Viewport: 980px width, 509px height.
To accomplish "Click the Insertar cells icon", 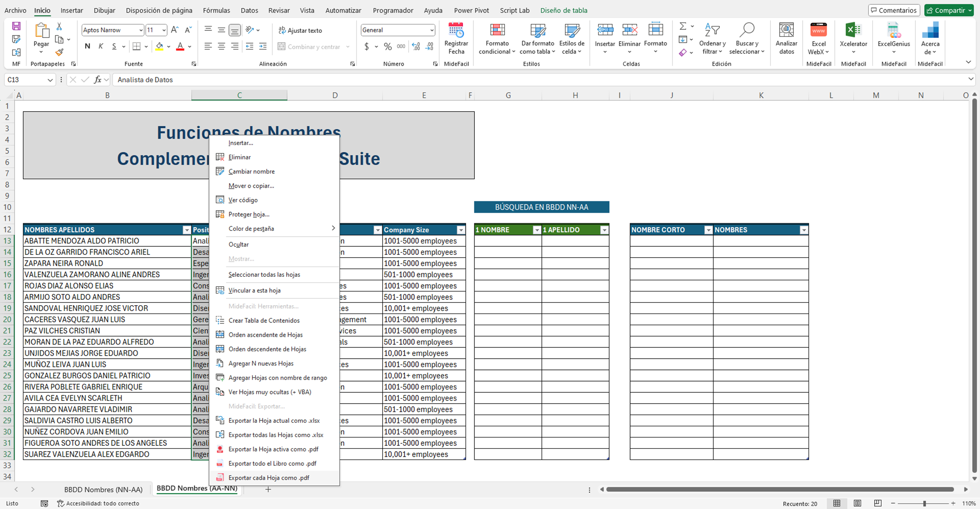I will tap(605, 31).
